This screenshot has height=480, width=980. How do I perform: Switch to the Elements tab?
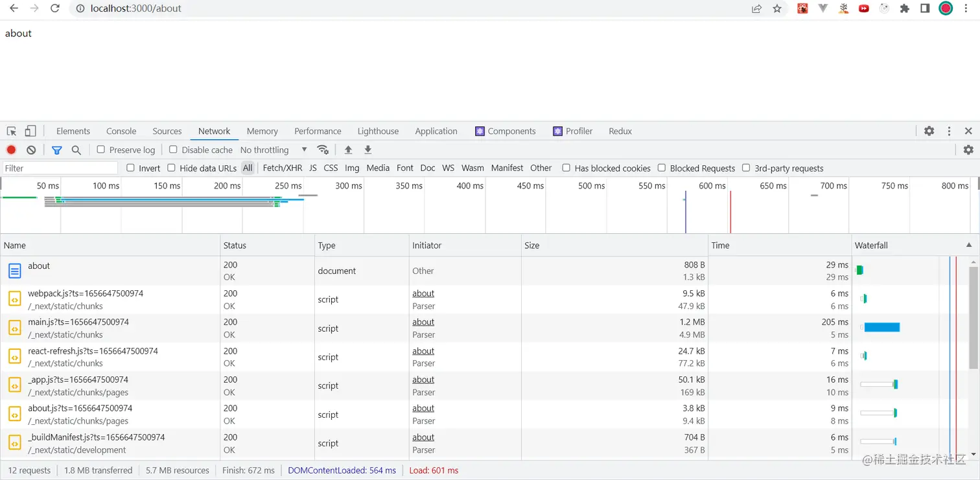tap(73, 131)
